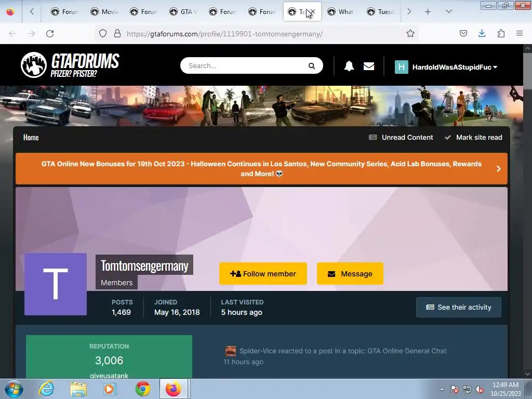Switch to the GTA V tab

[x=183, y=11]
